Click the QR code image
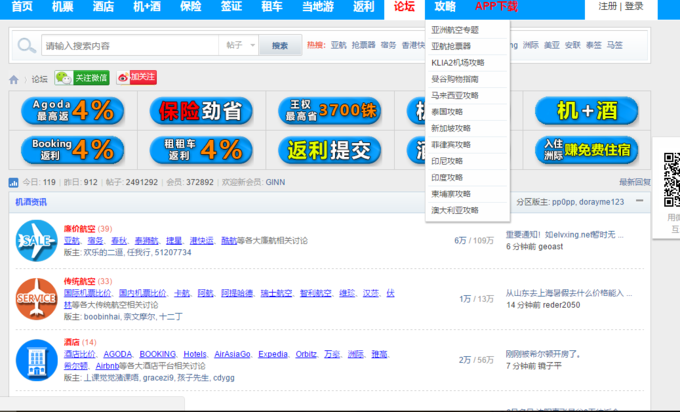680x412 pixels. (x=672, y=180)
